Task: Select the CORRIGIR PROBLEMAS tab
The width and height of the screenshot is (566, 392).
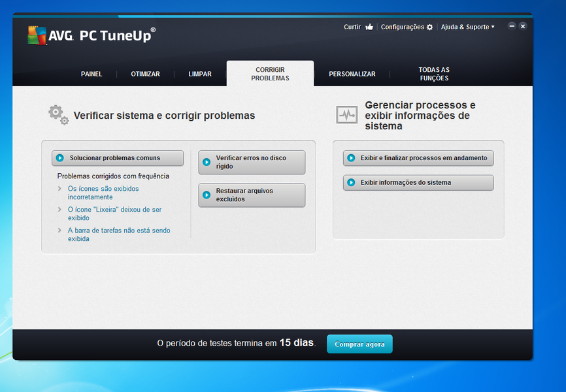Action: [270, 74]
